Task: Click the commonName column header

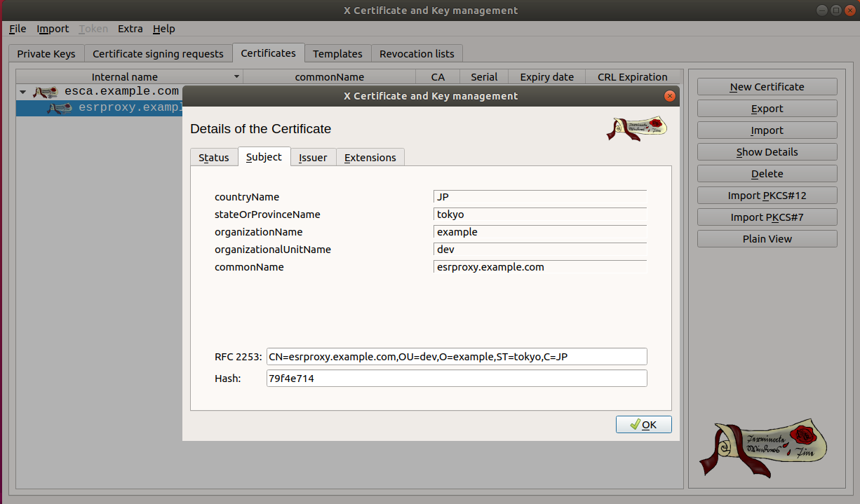Action: tap(329, 77)
